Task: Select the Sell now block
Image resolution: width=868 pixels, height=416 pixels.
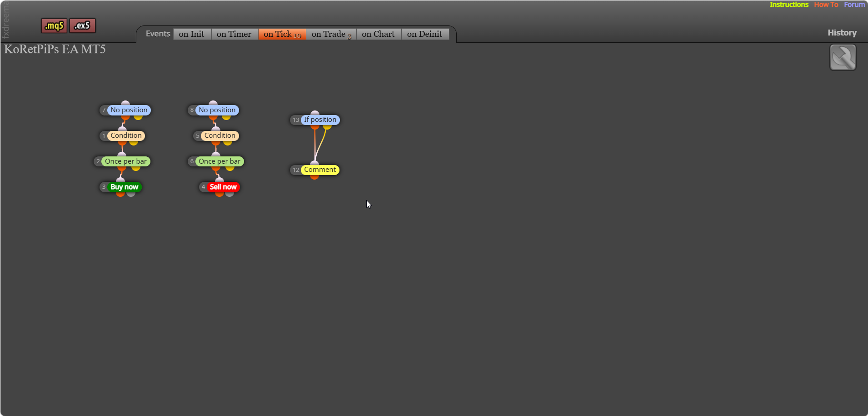Action: pos(223,187)
